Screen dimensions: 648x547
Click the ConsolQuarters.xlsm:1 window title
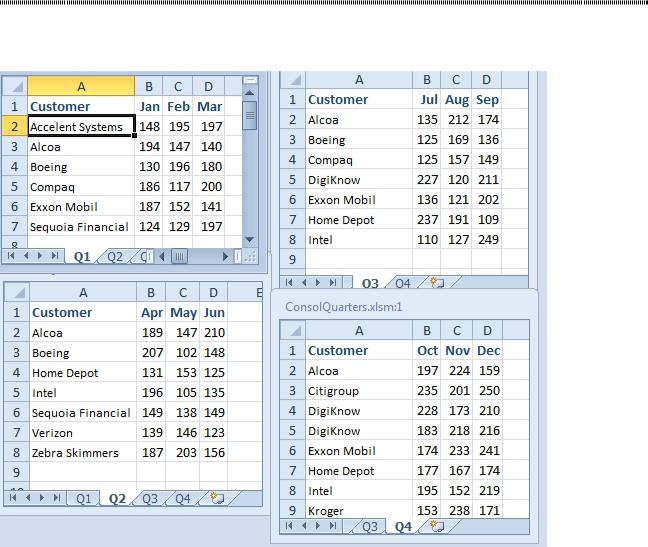[343, 307]
